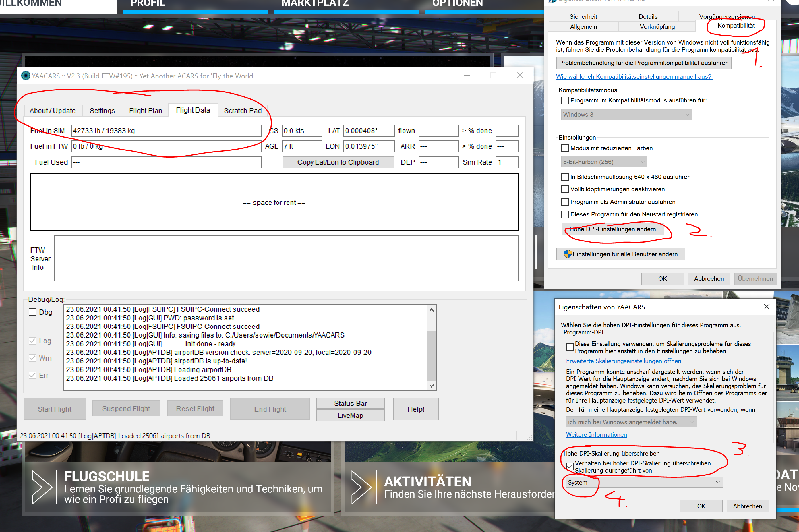Toggle the Wrn checkbox

click(x=32, y=358)
